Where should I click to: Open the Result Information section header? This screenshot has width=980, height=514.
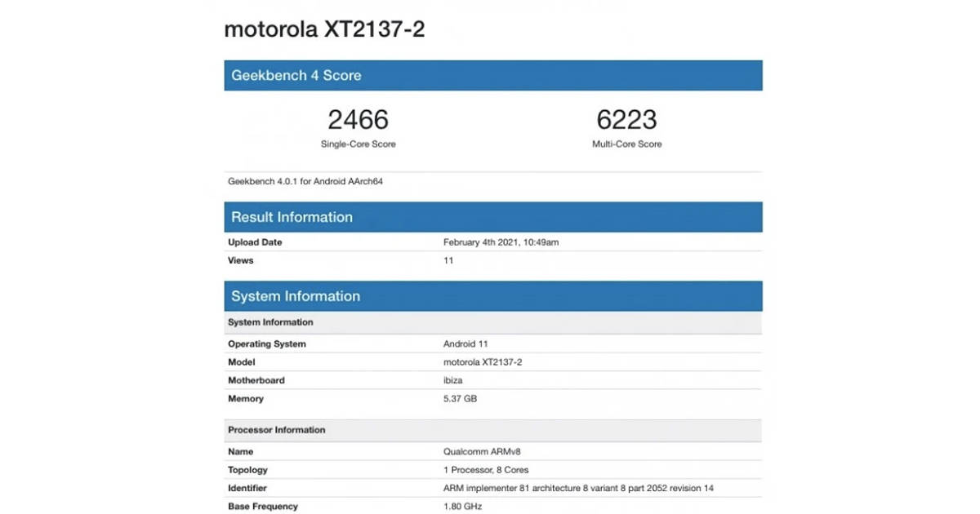tap(291, 217)
